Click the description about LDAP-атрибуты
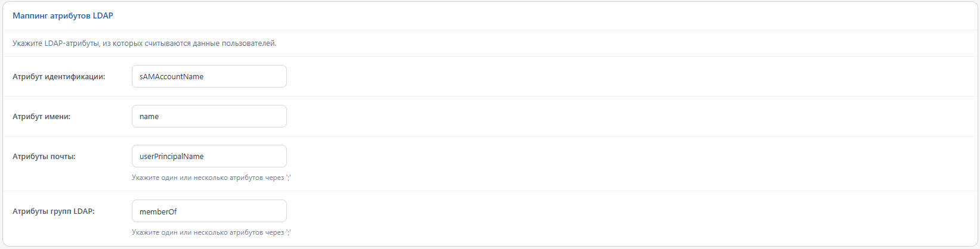The image size is (980, 249). [x=144, y=43]
